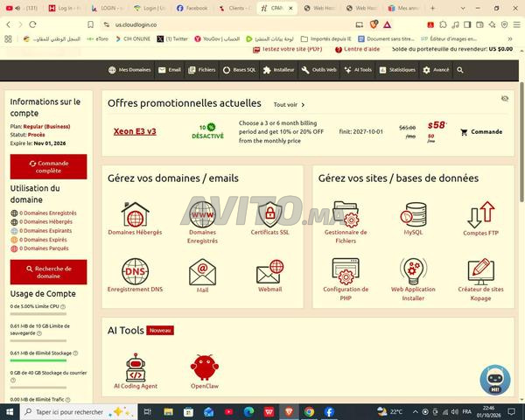The image size is (525, 420).
Task: Open the Outils Web menu
Action: (x=318, y=70)
